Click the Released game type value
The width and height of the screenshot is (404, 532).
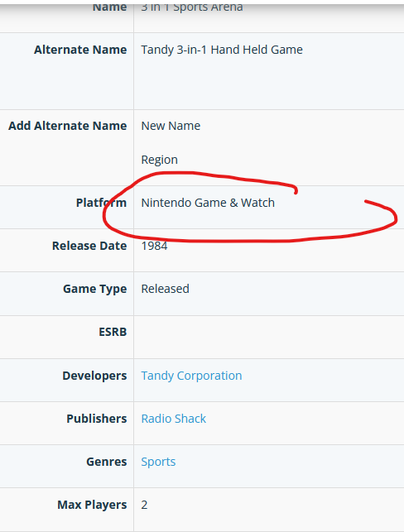[x=165, y=289]
